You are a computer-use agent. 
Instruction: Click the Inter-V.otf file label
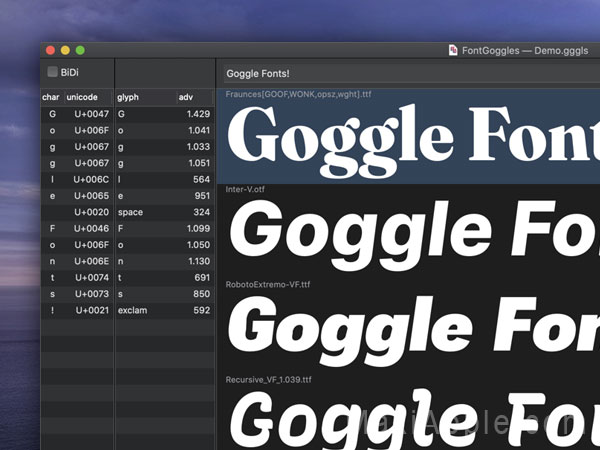click(245, 189)
